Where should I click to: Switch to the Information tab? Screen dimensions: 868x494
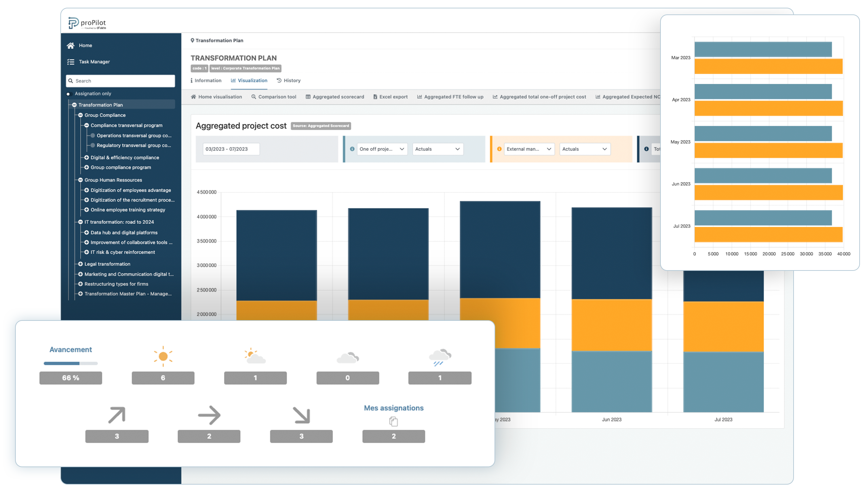pyautogui.click(x=206, y=81)
